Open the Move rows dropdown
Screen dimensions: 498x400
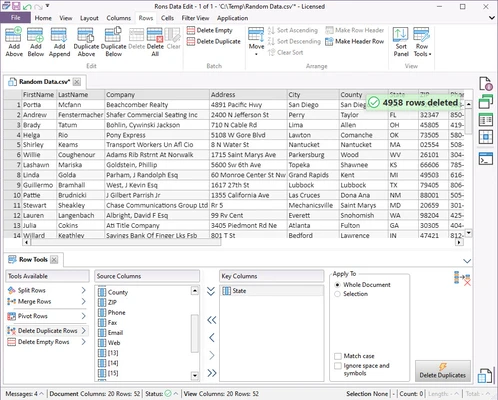coord(256,42)
